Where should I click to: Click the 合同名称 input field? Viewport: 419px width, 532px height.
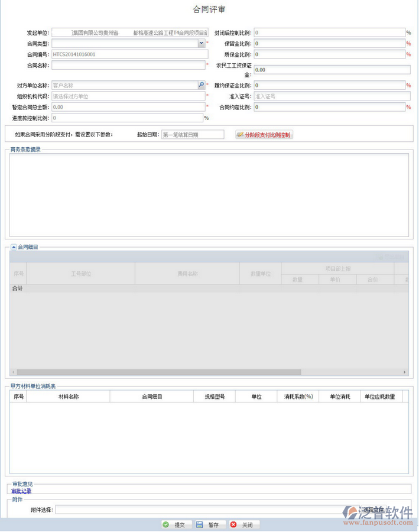(128, 65)
